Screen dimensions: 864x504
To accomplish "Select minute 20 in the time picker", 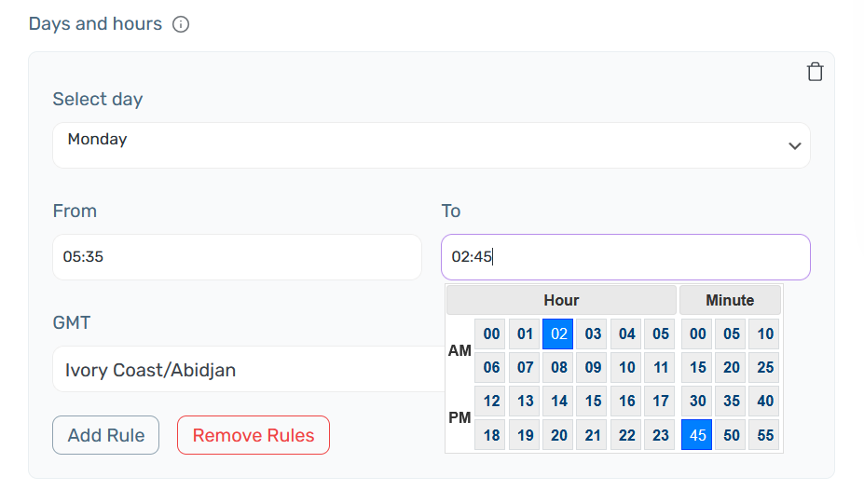I will tap(731, 368).
